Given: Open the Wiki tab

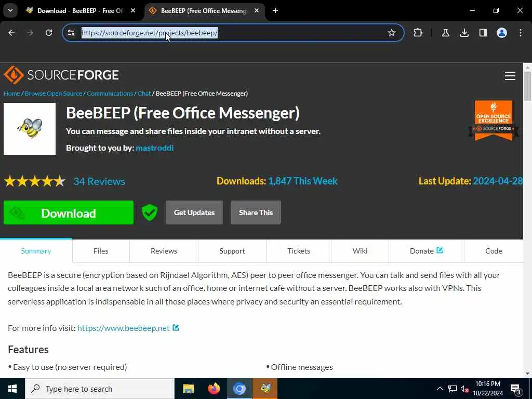Looking at the screenshot, I should click(360, 251).
